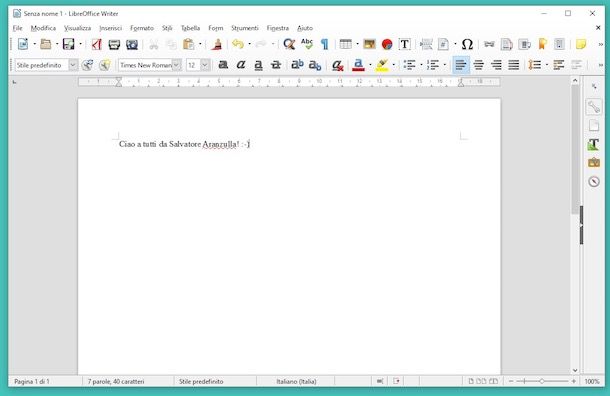
Task: Insert a table
Action: [345, 44]
